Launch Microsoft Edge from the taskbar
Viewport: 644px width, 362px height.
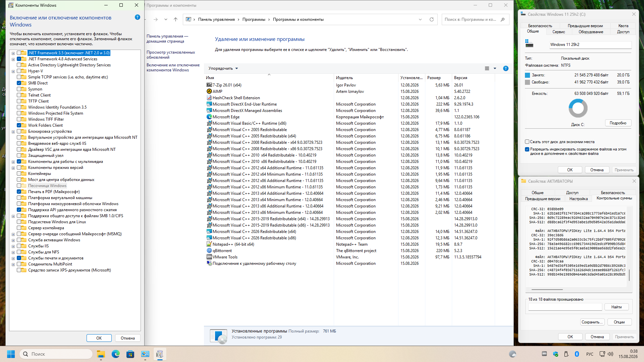pos(116,354)
